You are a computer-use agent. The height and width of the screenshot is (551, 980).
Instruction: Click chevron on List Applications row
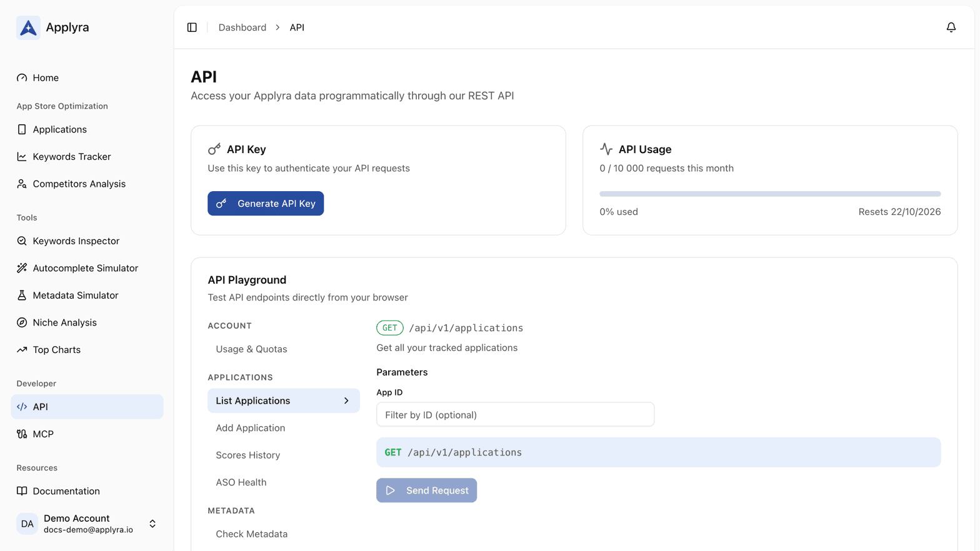(346, 401)
